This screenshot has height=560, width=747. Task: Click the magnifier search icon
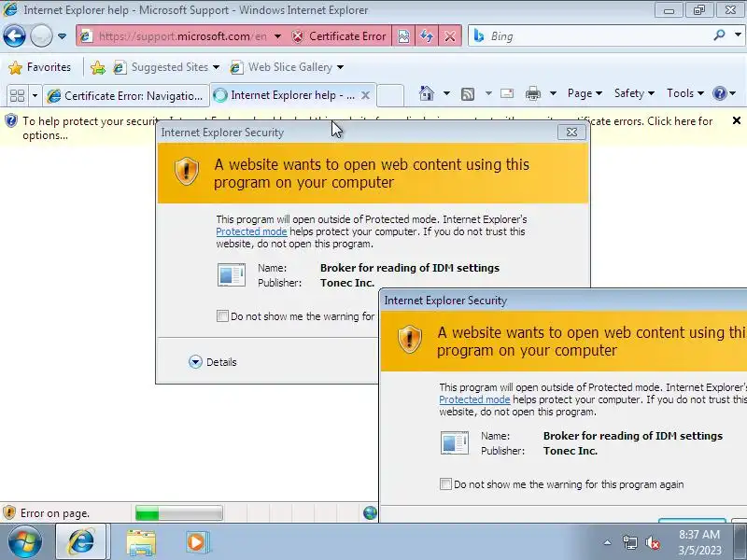719,35
